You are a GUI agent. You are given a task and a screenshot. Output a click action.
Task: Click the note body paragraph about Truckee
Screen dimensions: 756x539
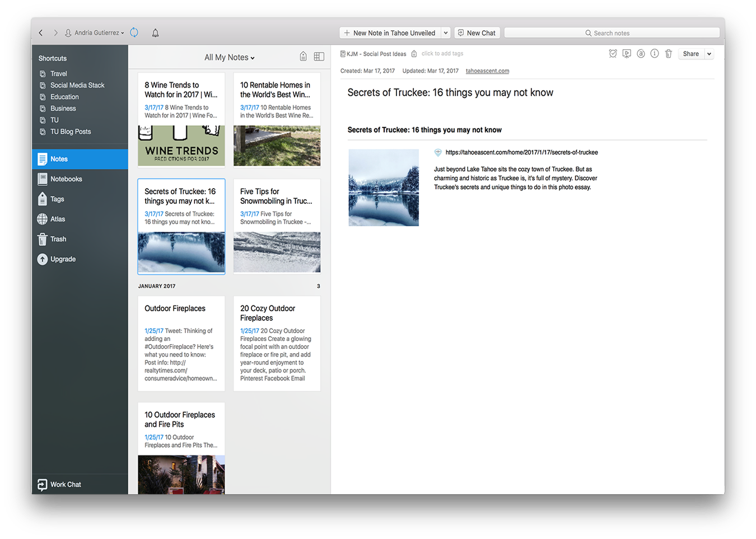pyautogui.click(x=515, y=178)
